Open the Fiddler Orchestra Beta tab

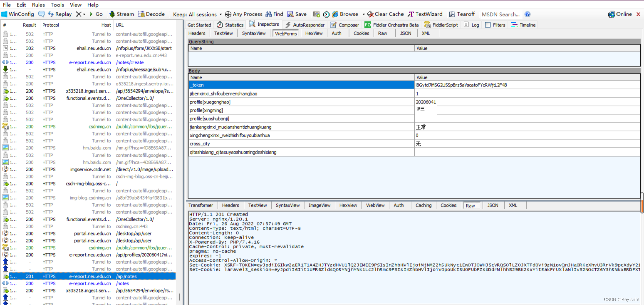(391, 25)
